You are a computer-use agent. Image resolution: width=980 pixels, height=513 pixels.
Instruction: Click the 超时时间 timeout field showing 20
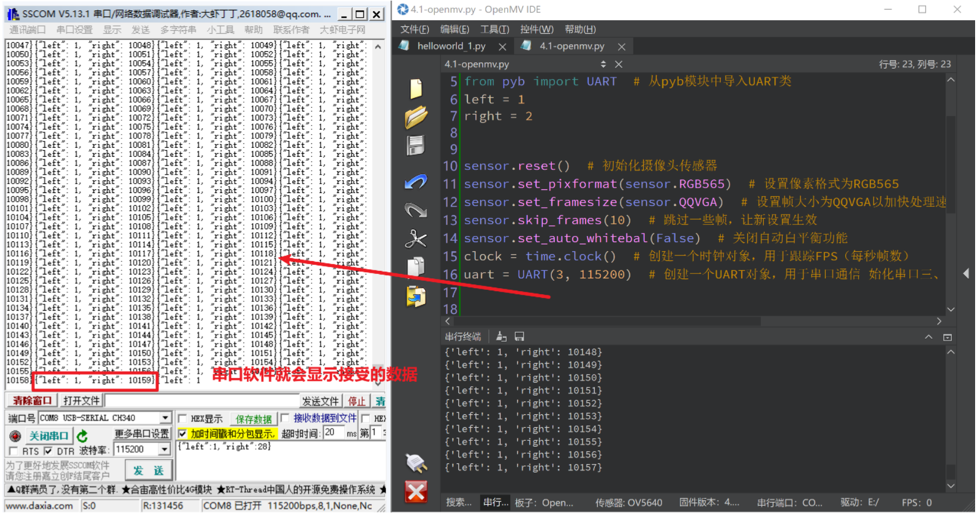(x=333, y=433)
